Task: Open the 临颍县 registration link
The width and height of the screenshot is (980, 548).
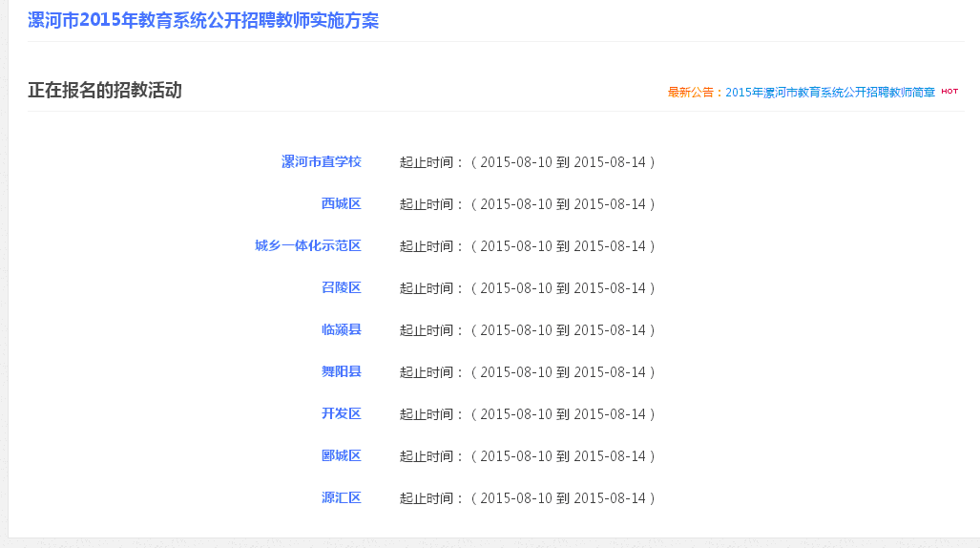Action: point(342,329)
